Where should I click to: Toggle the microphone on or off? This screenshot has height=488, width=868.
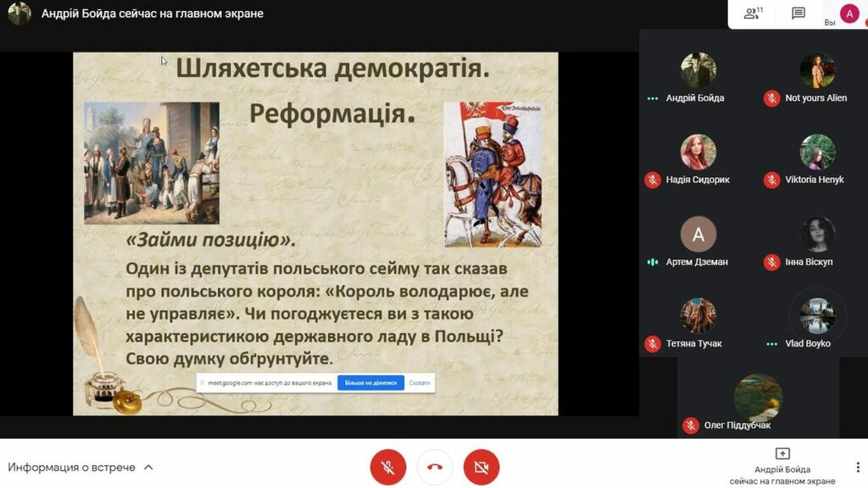pos(388,467)
